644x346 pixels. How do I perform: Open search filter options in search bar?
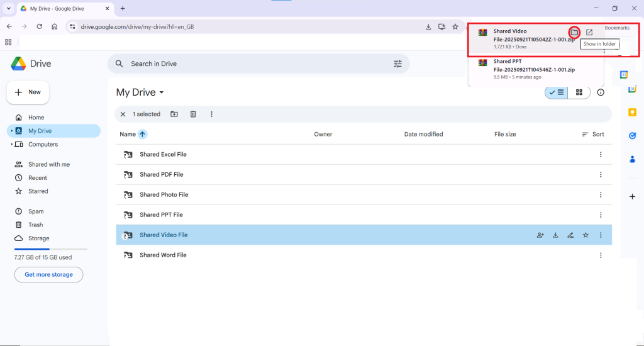point(397,64)
